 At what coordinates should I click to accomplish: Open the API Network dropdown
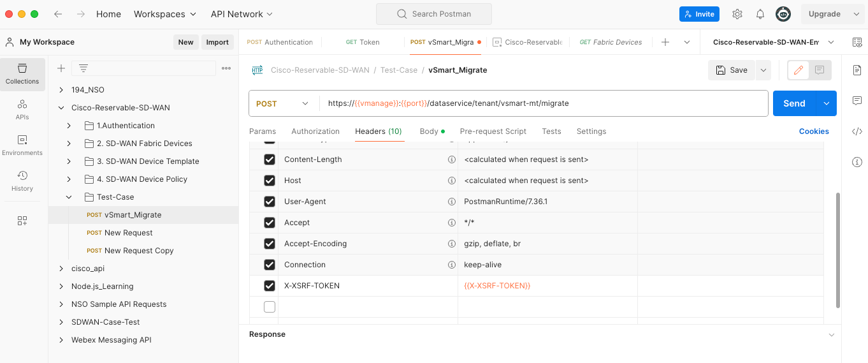(x=242, y=14)
